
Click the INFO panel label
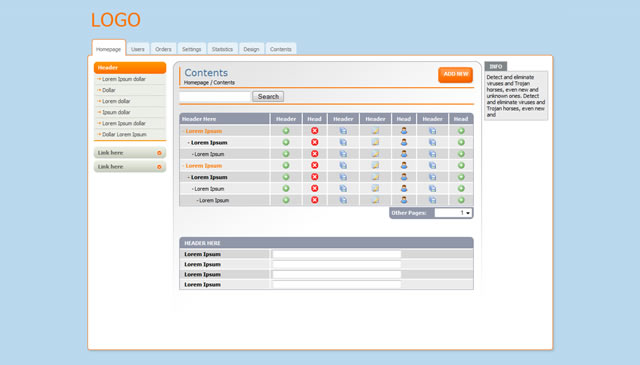tap(496, 66)
